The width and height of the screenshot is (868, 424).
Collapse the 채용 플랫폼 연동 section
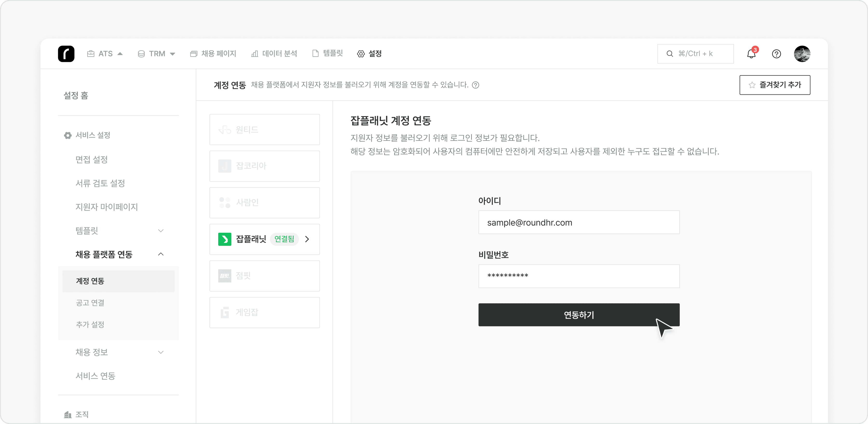161,254
